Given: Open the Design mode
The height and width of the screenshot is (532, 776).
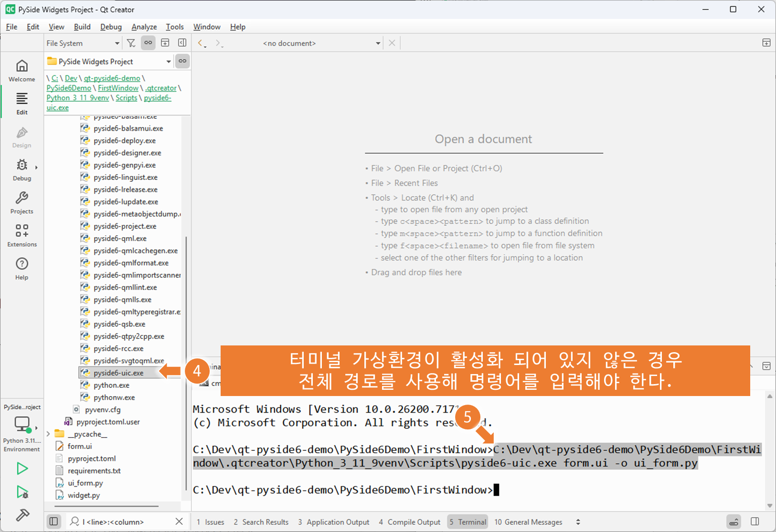Looking at the screenshot, I should 22,137.
